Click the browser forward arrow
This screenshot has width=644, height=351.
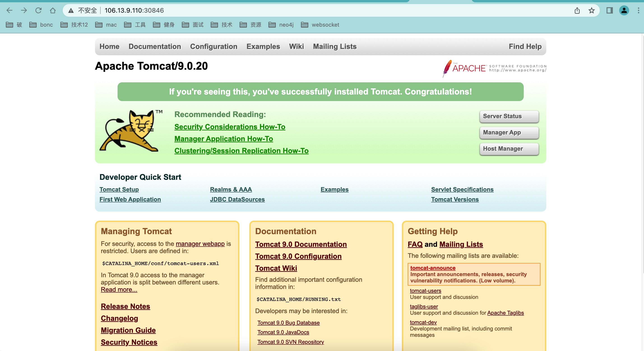[x=24, y=11]
